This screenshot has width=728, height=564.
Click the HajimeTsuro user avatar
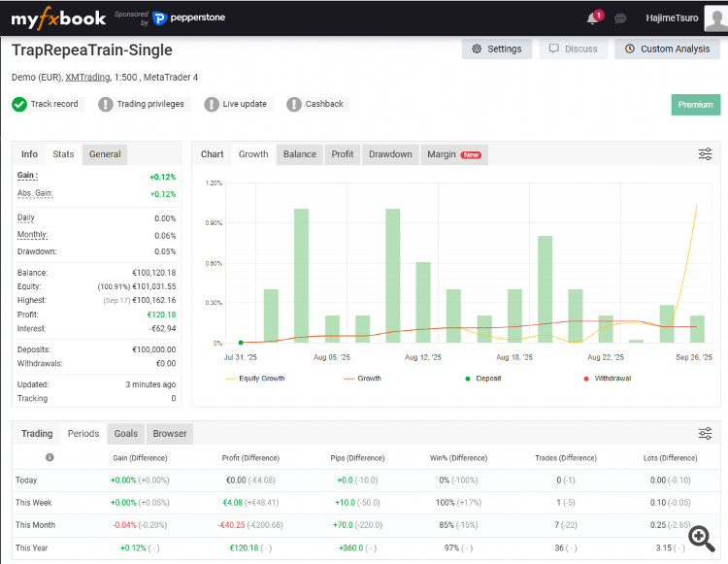click(x=716, y=18)
